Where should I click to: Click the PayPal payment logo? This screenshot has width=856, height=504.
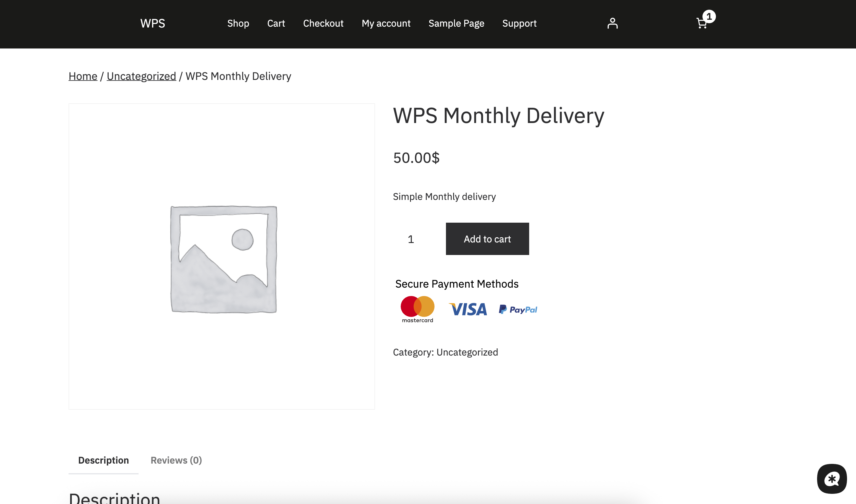(x=518, y=309)
